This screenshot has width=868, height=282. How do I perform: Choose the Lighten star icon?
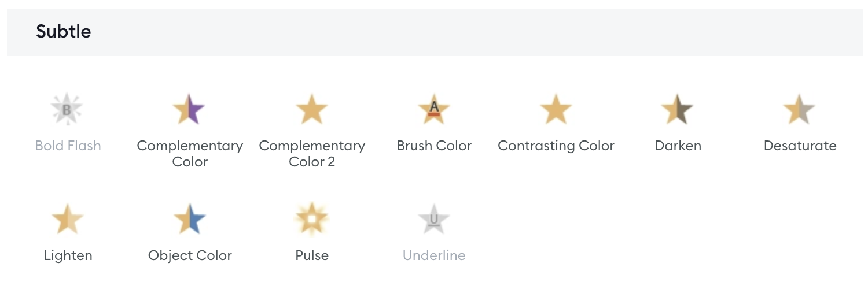[68, 219]
